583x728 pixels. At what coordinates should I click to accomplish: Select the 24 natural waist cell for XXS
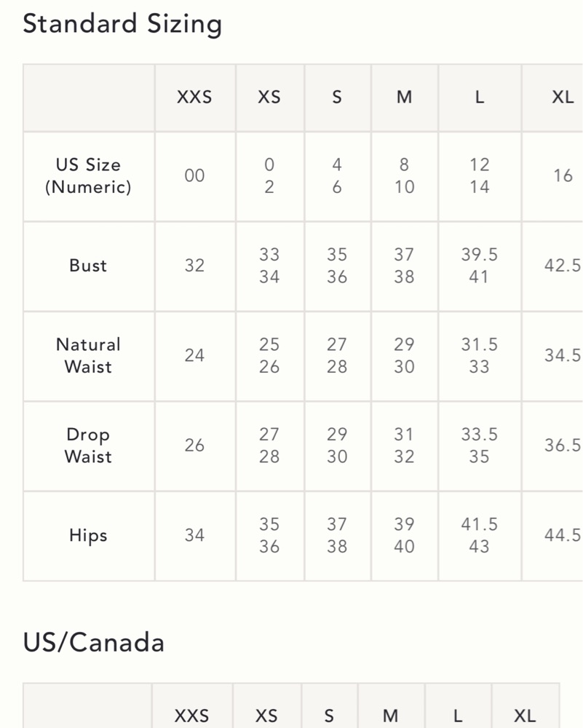pyautogui.click(x=194, y=356)
